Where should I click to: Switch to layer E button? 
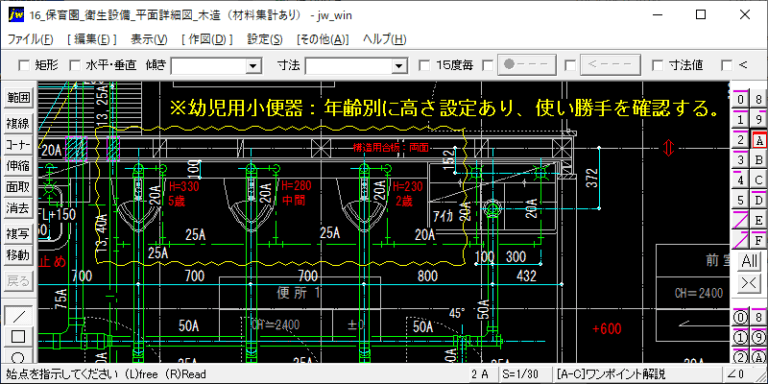tap(759, 220)
